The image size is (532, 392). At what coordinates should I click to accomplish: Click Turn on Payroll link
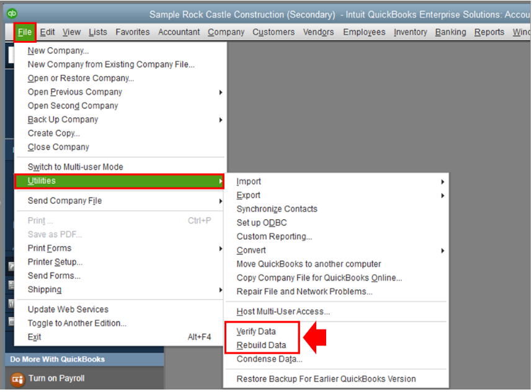click(56, 379)
